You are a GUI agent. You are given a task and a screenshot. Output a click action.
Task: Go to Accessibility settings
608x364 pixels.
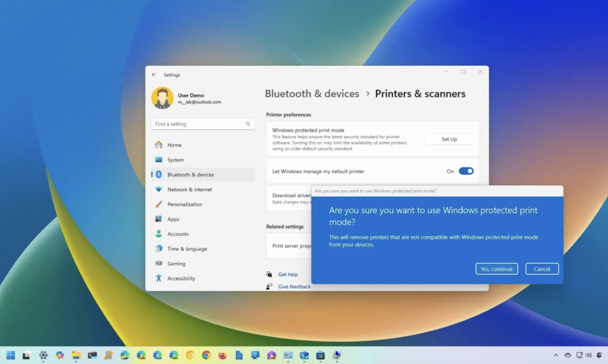181,278
